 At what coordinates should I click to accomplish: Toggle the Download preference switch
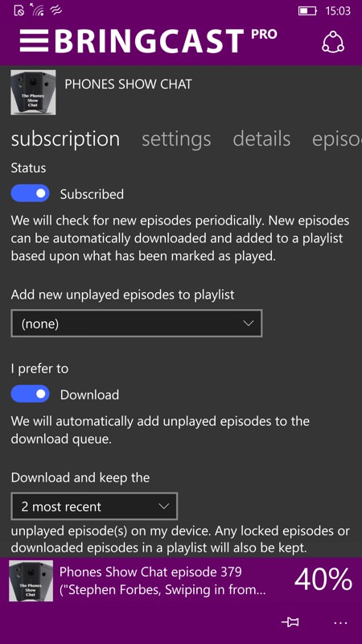click(30, 394)
